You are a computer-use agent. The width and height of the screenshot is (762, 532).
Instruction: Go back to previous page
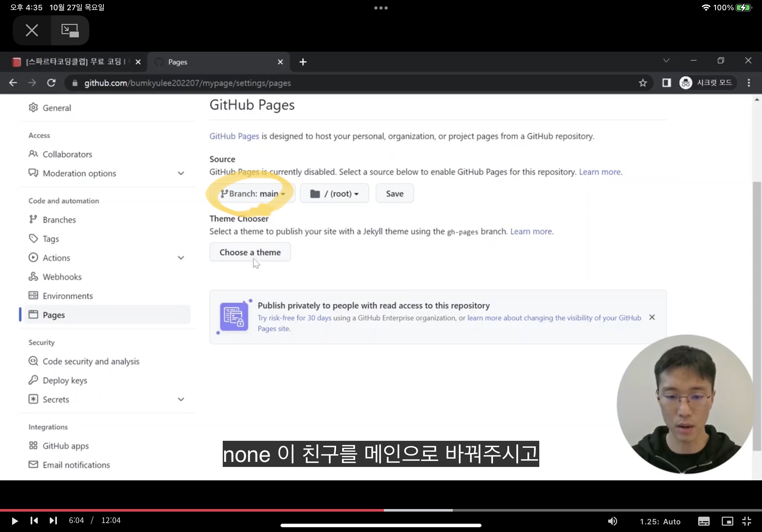[13, 83]
